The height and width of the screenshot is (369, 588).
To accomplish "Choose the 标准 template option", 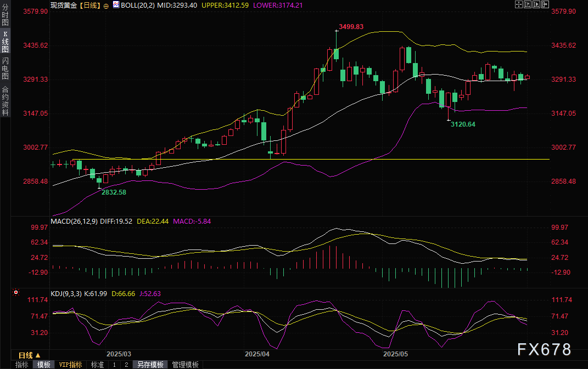I will 97,365.
